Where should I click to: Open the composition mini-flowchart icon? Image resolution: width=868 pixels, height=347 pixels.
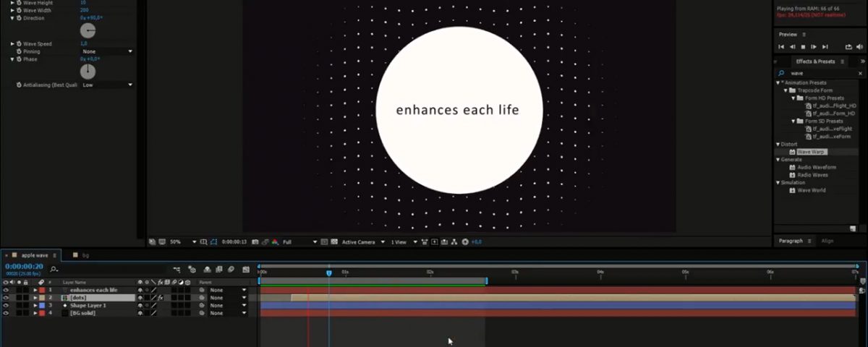coord(177,269)
